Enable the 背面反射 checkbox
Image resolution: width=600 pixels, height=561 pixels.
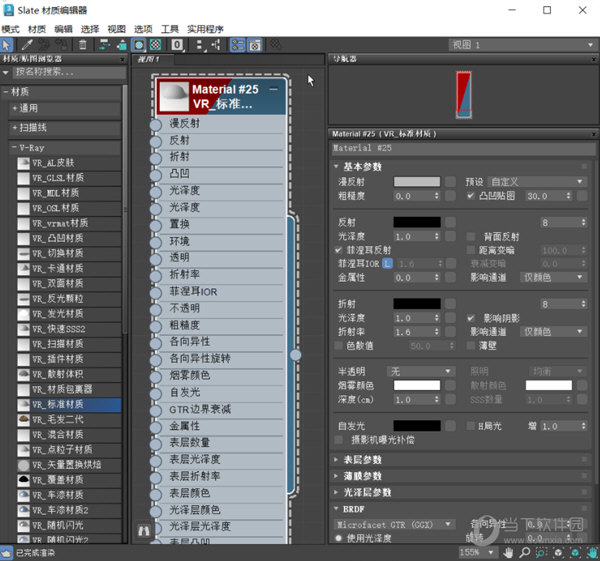pyautogui.click(x=471, y=236)
